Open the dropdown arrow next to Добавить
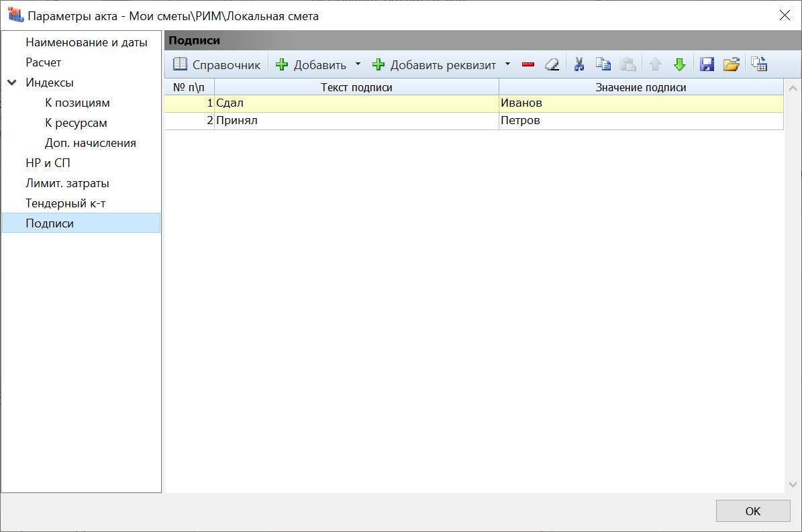The height and width of the screenshot is (532, 802). (358, 64)
